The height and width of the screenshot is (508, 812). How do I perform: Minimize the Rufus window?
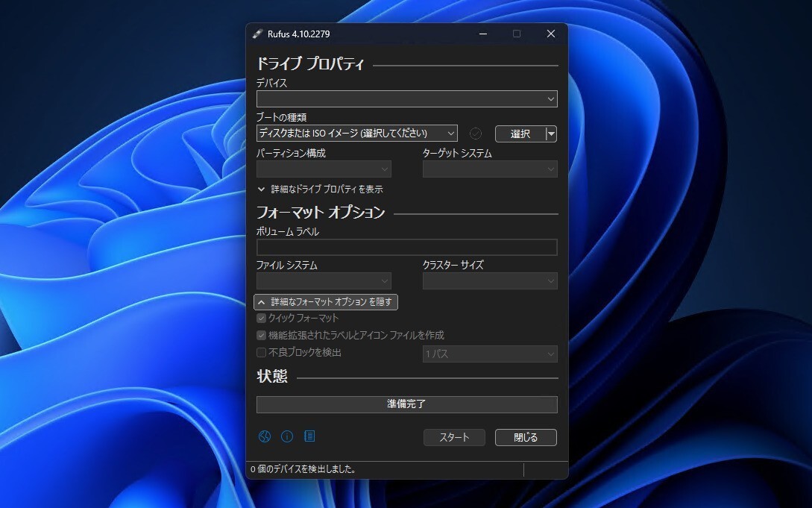click(483, 34)
